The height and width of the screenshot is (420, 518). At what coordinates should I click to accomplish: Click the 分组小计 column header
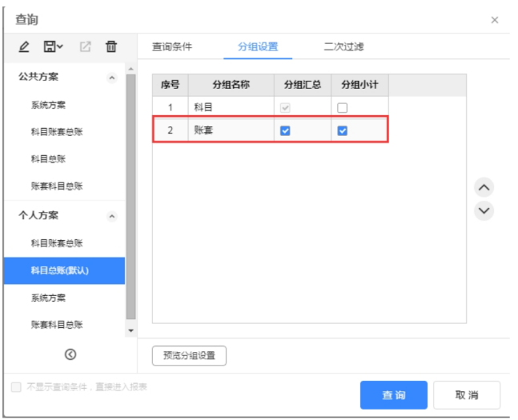pyautogui.click(x=359, y=85)
